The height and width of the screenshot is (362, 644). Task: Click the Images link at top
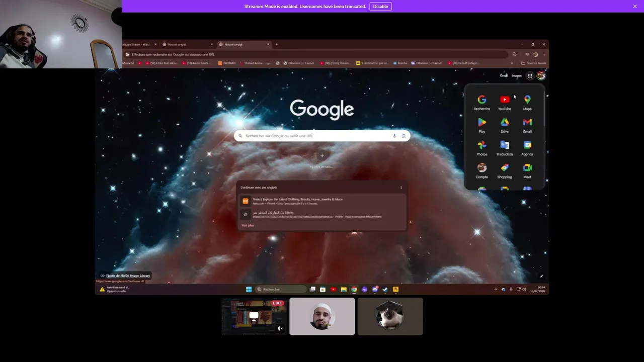click(x=517, y=76)
